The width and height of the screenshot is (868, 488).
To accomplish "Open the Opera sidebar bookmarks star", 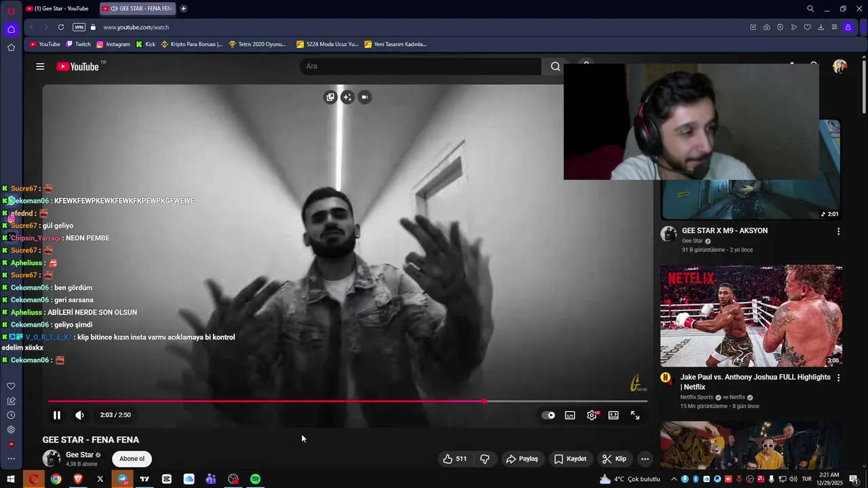I will tap(11, 47).
